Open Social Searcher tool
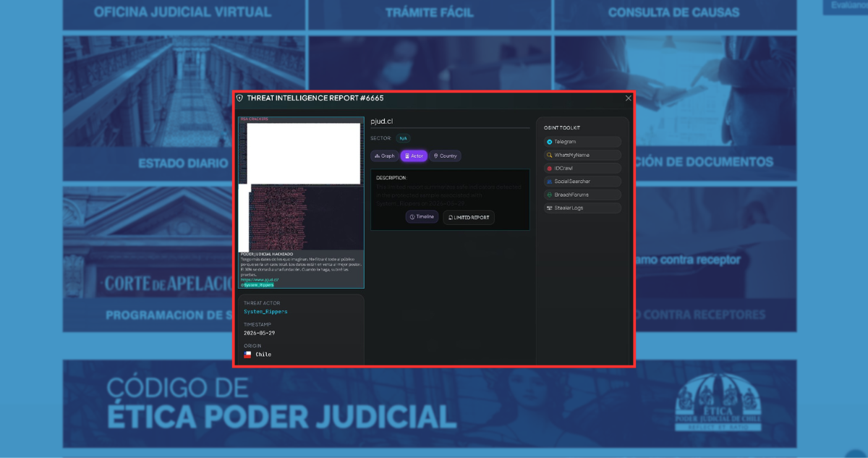The image size is (868, 458). (x=582, y=181)
